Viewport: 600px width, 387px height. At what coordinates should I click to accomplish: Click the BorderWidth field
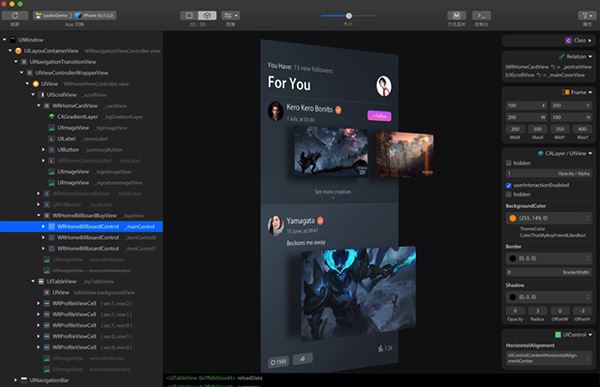point(549,272)
